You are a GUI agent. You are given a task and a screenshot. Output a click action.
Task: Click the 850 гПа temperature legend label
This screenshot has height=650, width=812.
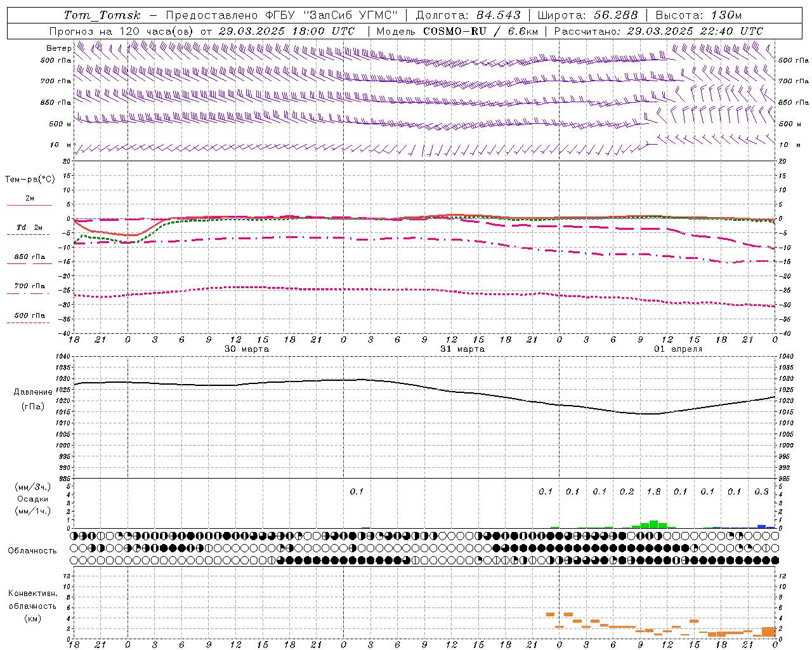tap(30, 257)
